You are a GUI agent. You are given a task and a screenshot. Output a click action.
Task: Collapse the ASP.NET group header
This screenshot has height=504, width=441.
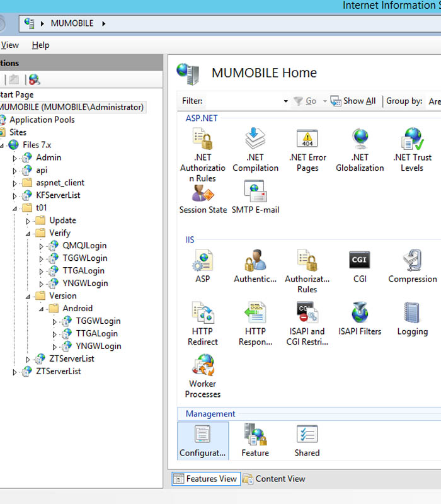click(x=202, y=118)
